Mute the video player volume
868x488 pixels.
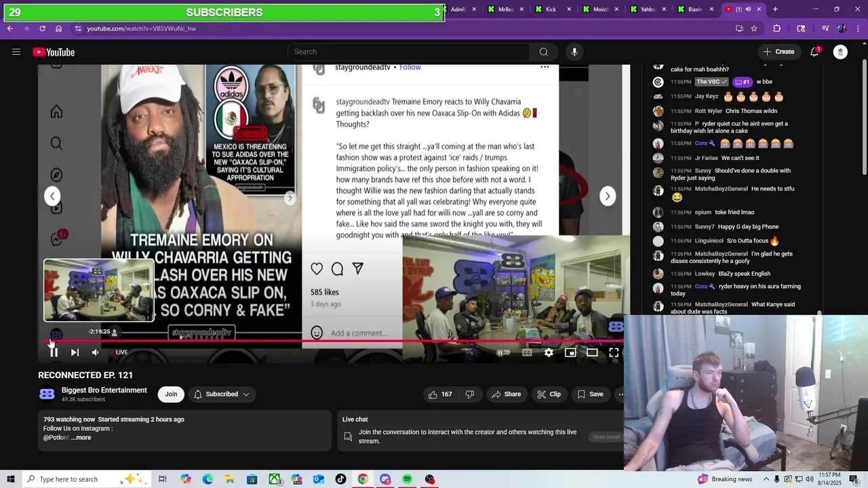click(x=95, y=352)
